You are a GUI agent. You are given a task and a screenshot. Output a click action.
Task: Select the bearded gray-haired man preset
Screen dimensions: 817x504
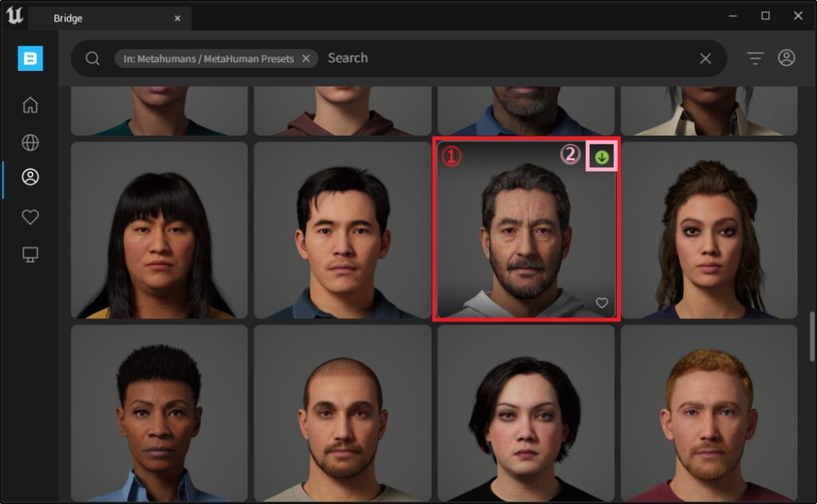pyautogui.click(x=527, y=230)
